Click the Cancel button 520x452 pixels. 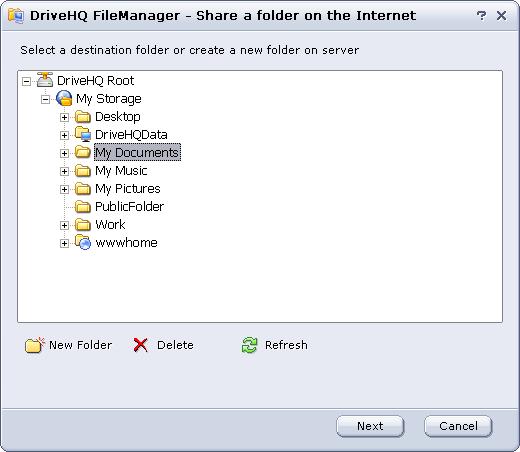(458, 426)
